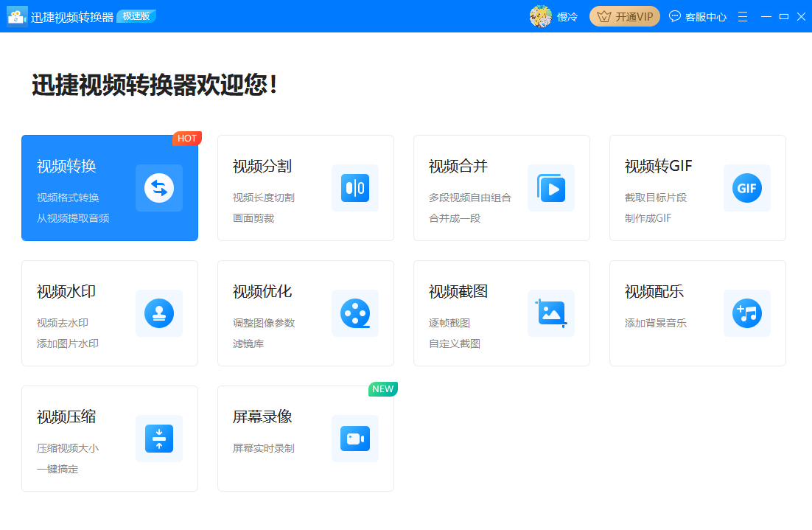Select the 视频配乐 music note icon
Viewport: 812px width, 530px height.
(747, 313)
